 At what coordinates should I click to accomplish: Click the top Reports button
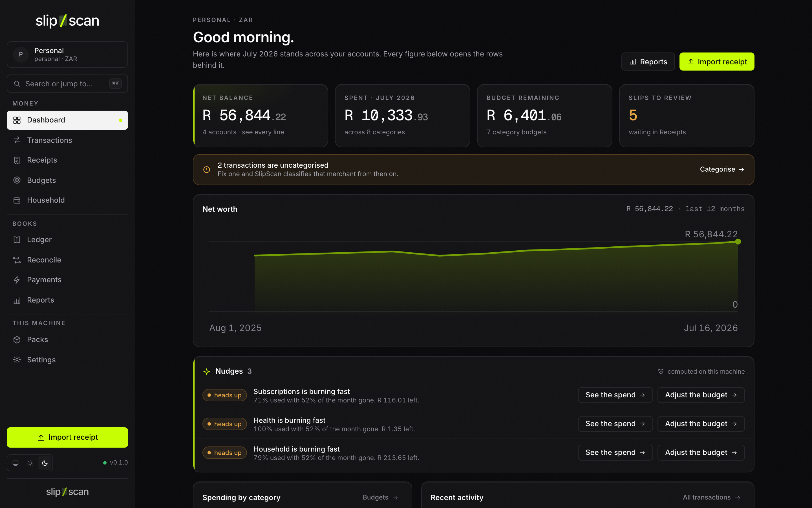click(x=648, y=62)
